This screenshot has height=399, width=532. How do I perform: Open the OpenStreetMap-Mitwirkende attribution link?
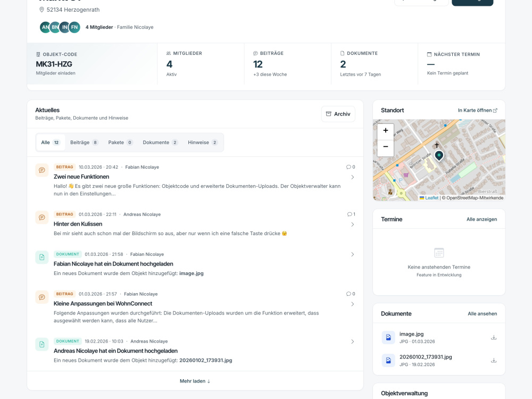pyautogui.click(x=475, y=198)
